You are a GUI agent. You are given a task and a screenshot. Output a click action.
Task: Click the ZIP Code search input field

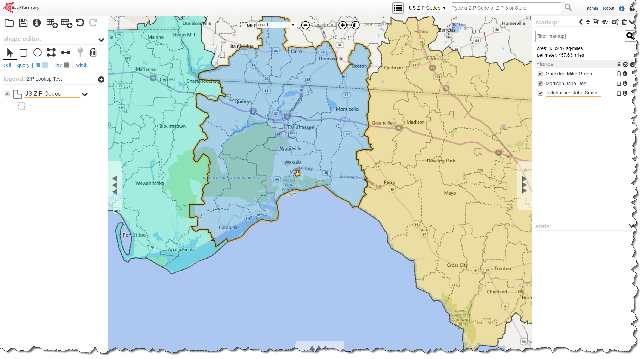point(506,8)
